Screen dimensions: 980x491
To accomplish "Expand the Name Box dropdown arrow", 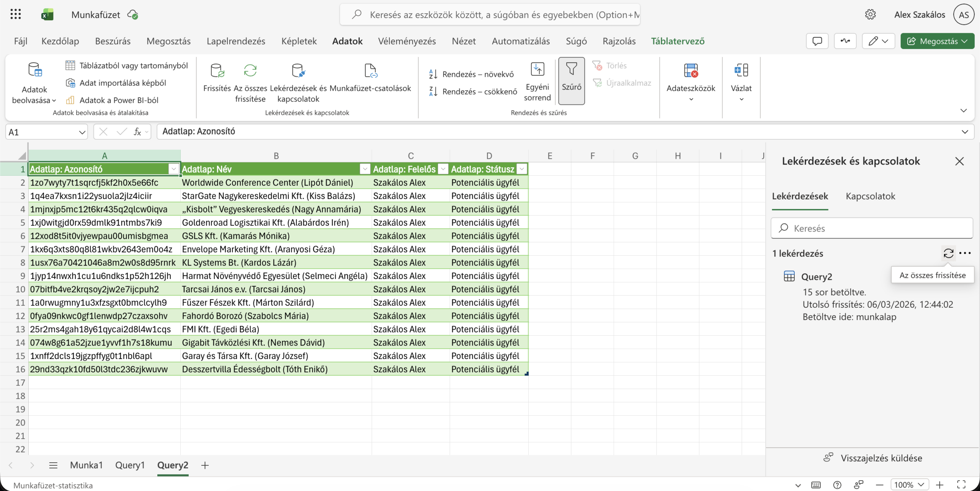I will tap(82, 132).
